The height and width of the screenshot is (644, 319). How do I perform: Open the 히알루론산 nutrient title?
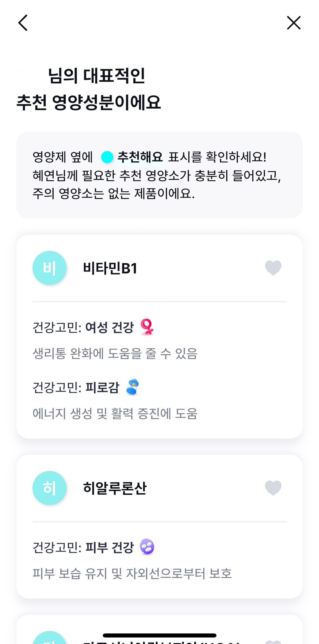click(115, 488)
